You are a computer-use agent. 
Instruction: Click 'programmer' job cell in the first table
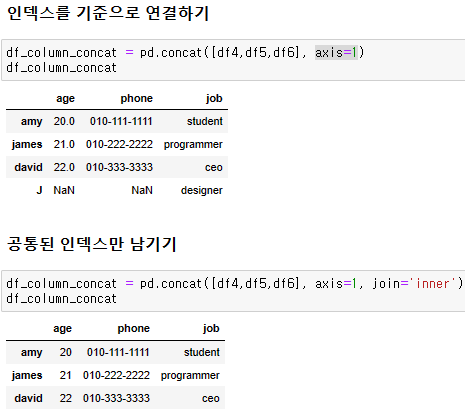tap(193, 145)
